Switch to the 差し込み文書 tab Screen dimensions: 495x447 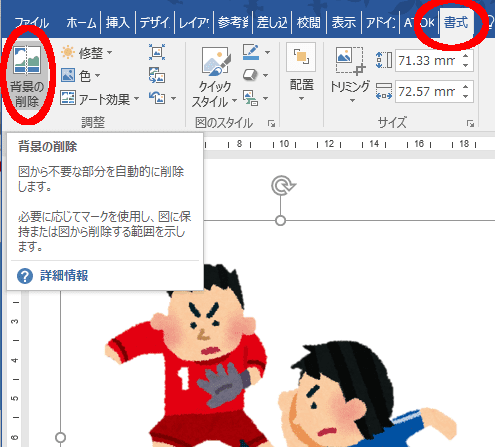pos(272,23)
